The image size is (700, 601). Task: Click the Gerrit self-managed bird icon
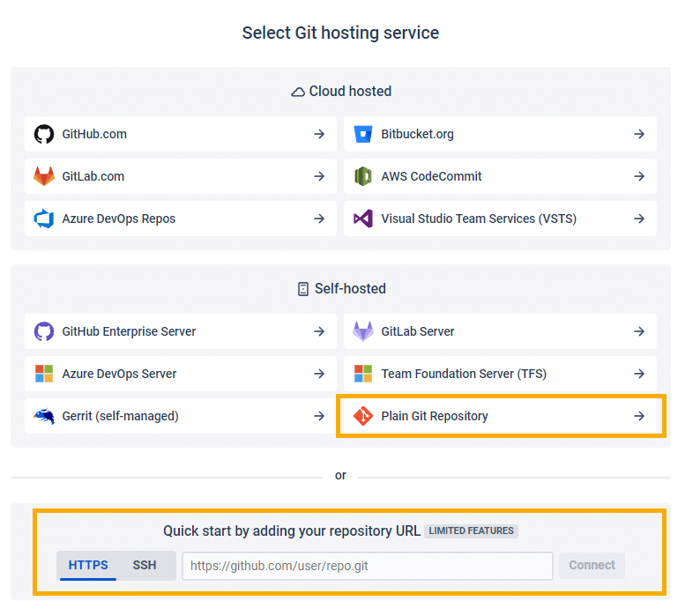click(44, 416)
